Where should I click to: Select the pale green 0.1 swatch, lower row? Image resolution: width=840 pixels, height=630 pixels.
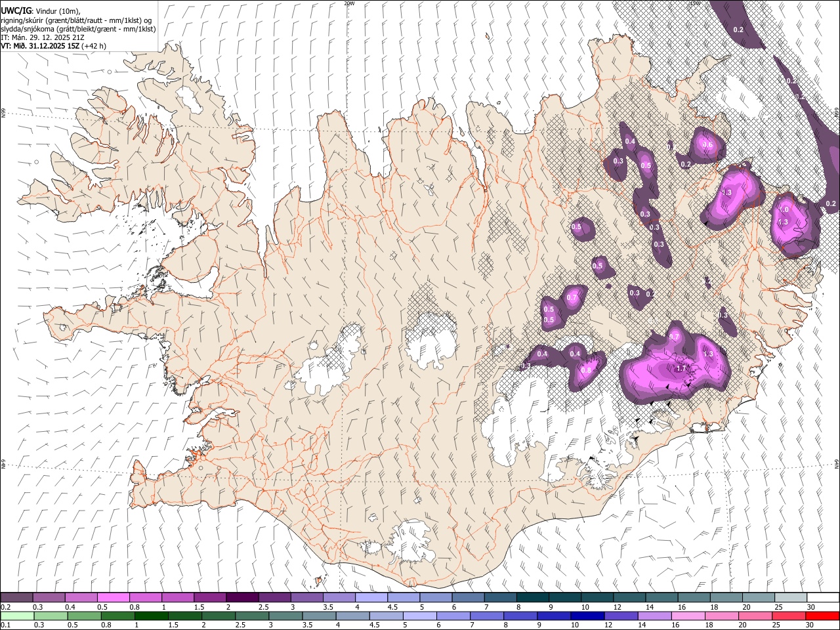[17, 616]
